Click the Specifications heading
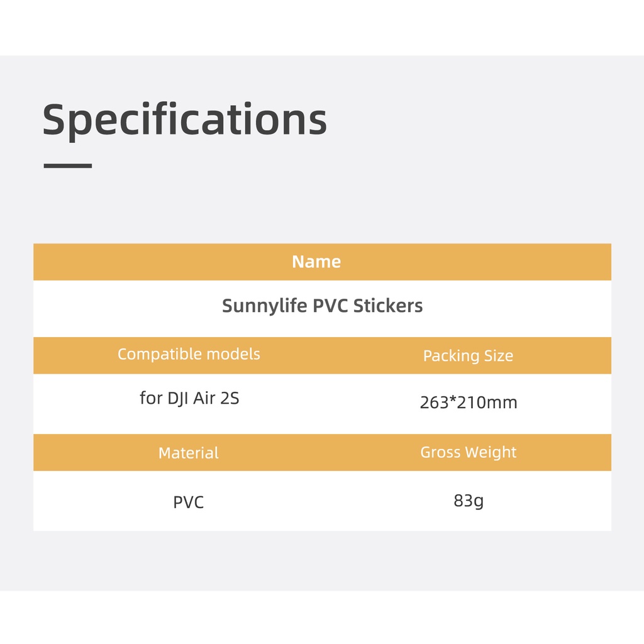 click(x=184, y=121)
